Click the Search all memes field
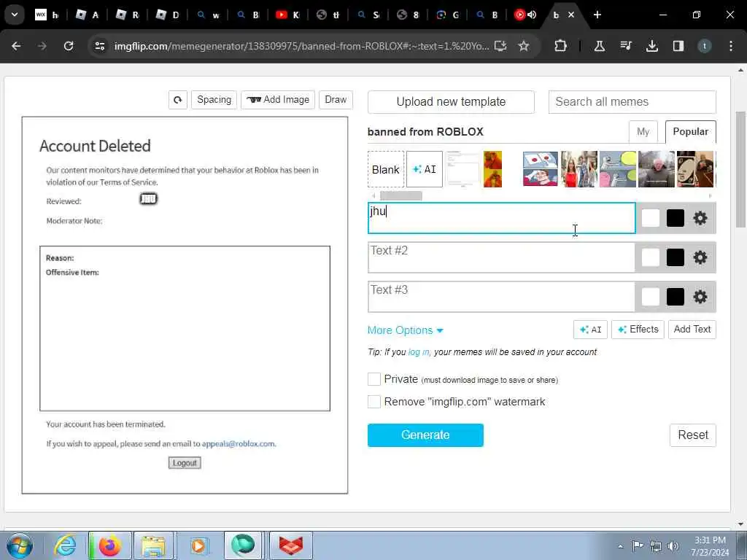This screenshot has height=560, width=747. pos(632,101)
